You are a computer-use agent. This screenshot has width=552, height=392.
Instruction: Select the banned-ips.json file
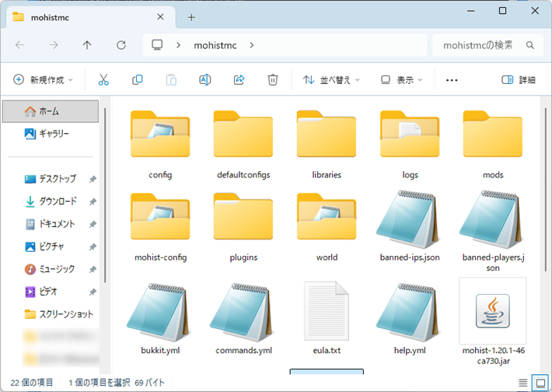[x=410, y=226]
